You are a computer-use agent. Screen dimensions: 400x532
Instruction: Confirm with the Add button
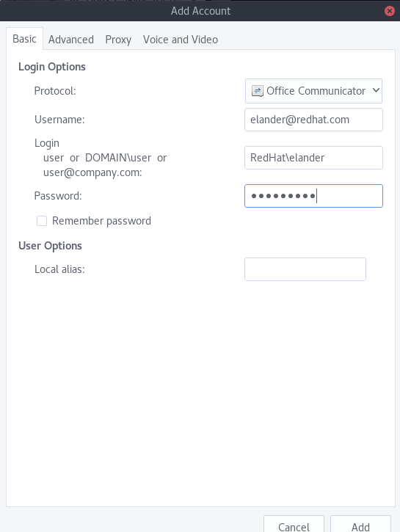pyautogui.click(x=360, y=525)
